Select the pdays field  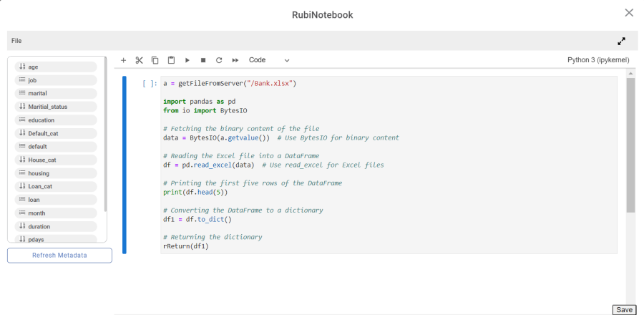[56, 238]
